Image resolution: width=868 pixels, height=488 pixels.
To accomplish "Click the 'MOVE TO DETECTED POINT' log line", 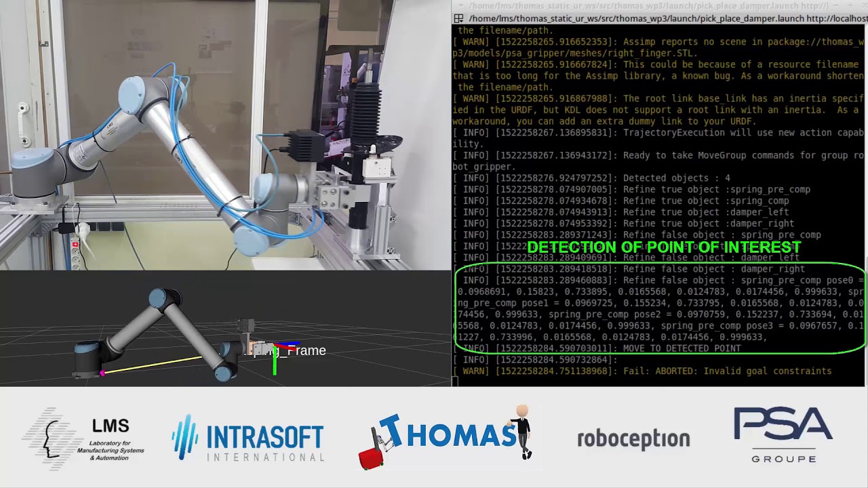I will (x=597, y=348).
